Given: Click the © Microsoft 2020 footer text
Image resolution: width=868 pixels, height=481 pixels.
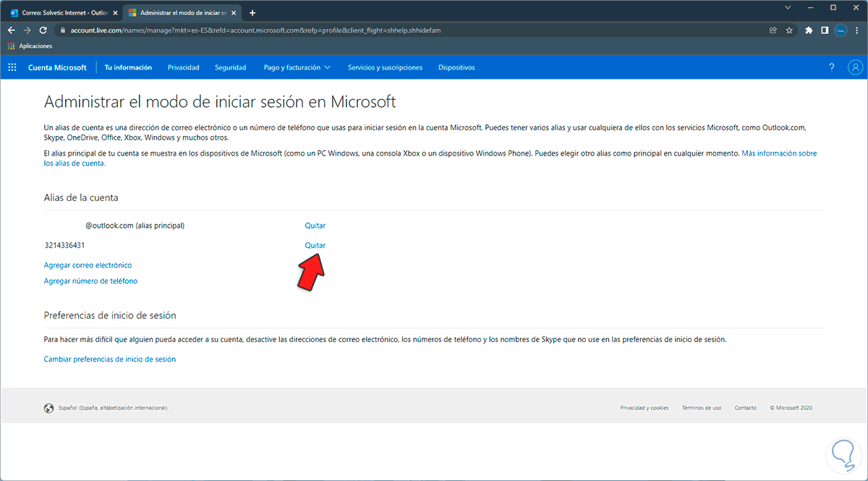Looking at the screenshot, I should [x=791, y=408].
